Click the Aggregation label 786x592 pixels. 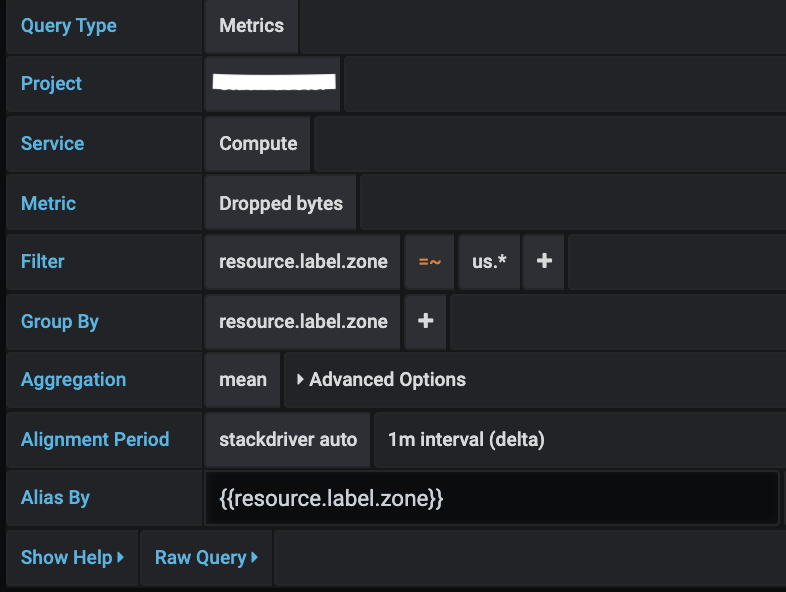[x=73, y=380]
